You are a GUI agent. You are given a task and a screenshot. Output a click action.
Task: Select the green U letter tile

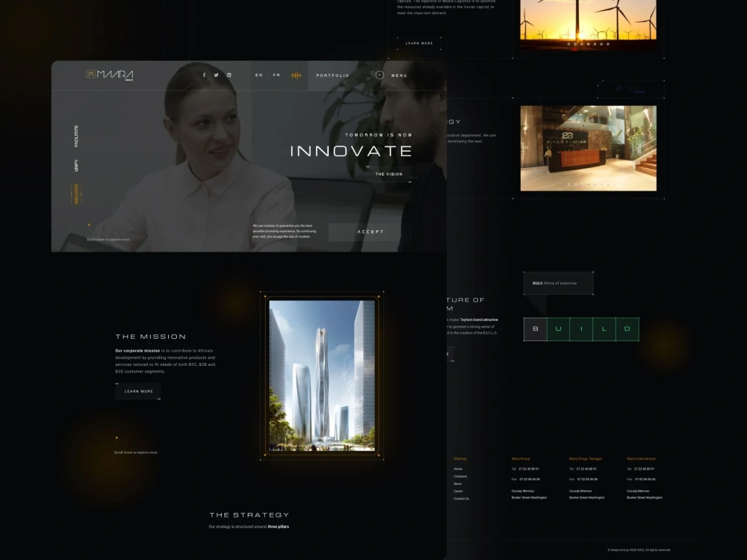(558, 329)
